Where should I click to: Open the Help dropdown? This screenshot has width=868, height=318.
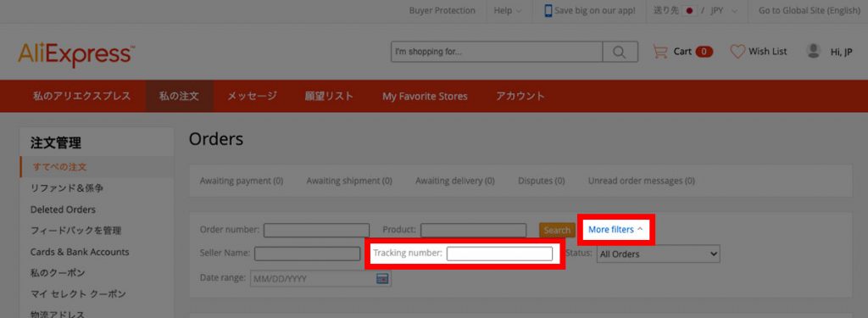507,10
